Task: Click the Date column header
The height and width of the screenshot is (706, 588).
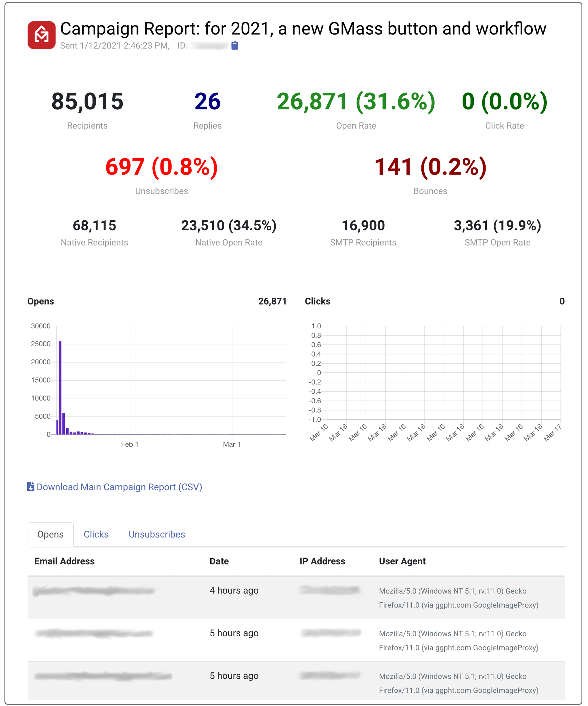Action: tap(219, 561)
